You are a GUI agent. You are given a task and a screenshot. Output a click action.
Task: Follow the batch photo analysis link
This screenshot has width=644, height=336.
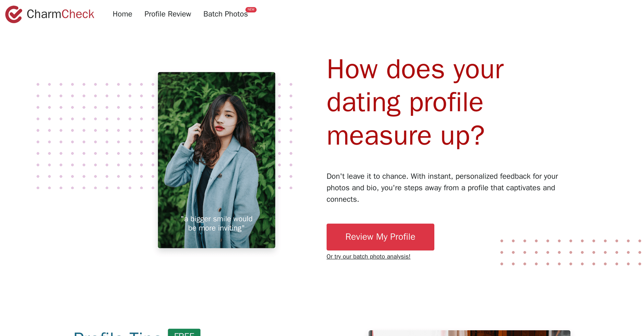[x=368, y=256]
